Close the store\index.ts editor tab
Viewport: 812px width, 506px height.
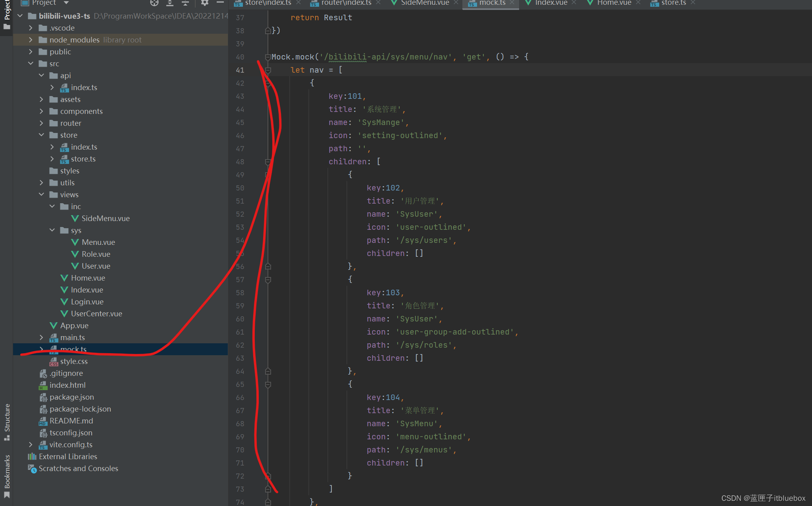click(298, 3)
